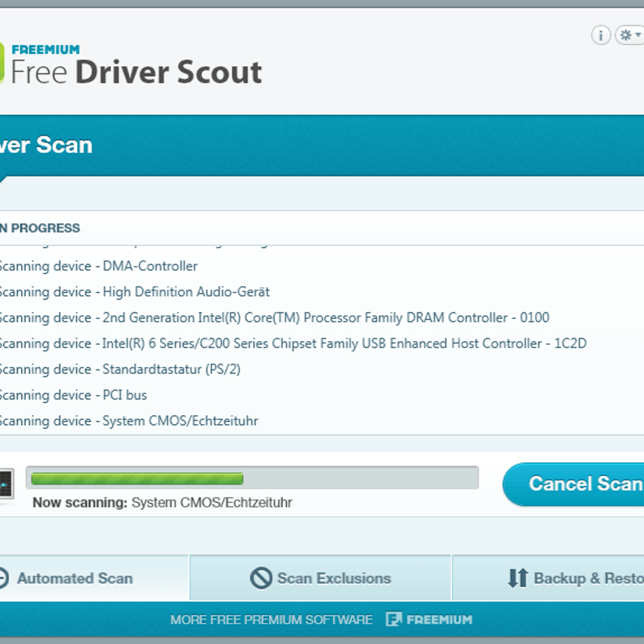Open the settings gear dropdown
644x644 pixels.
pyautogui.click(x=630, y=35)
